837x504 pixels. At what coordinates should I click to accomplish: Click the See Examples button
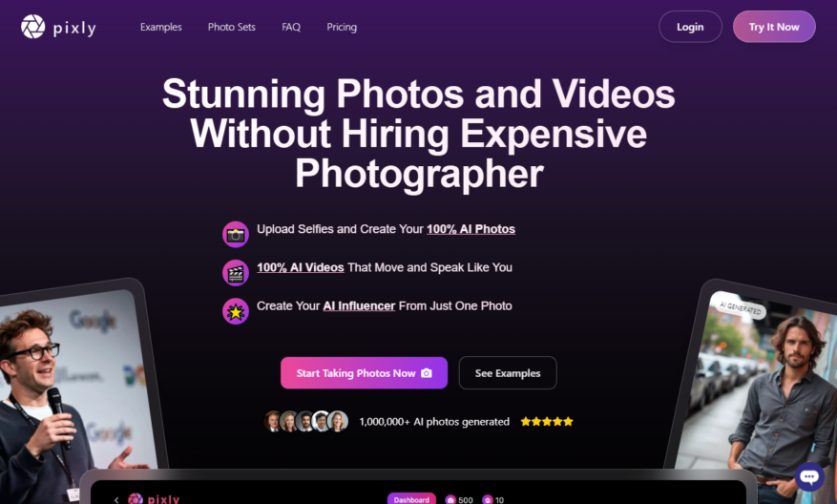click(x=508, y=372)
